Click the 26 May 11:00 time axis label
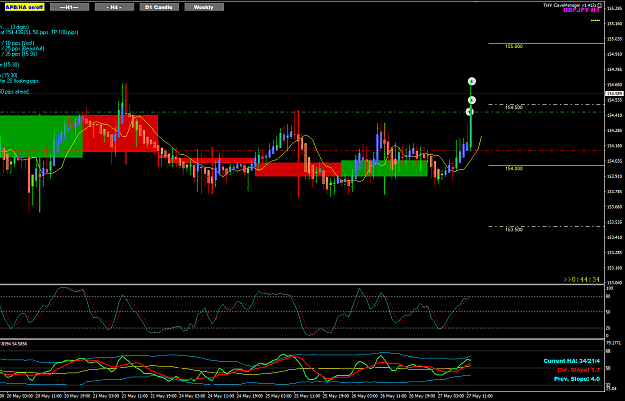Viewport: 625px width, 401px height. [x=393, y=396]
